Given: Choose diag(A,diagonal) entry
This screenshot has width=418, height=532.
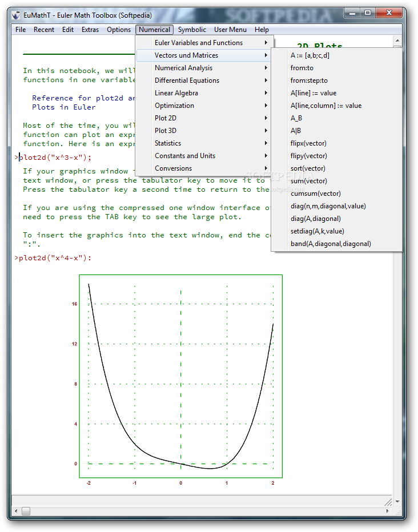Looking at the screenshot, I should 336,219.
